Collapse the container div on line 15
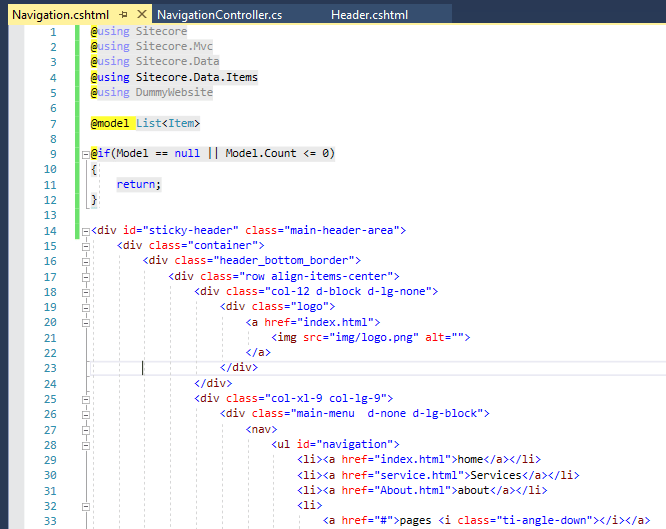 [87, 245]
